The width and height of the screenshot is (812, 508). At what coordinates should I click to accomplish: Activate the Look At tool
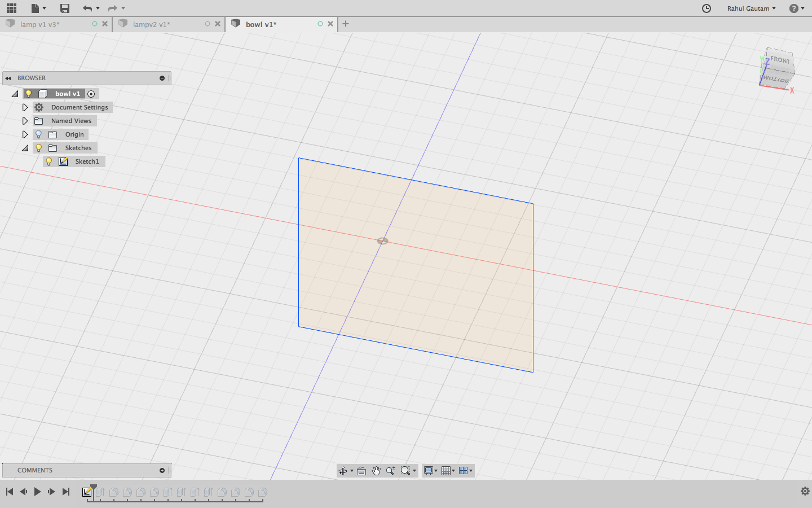coord(361,471)
